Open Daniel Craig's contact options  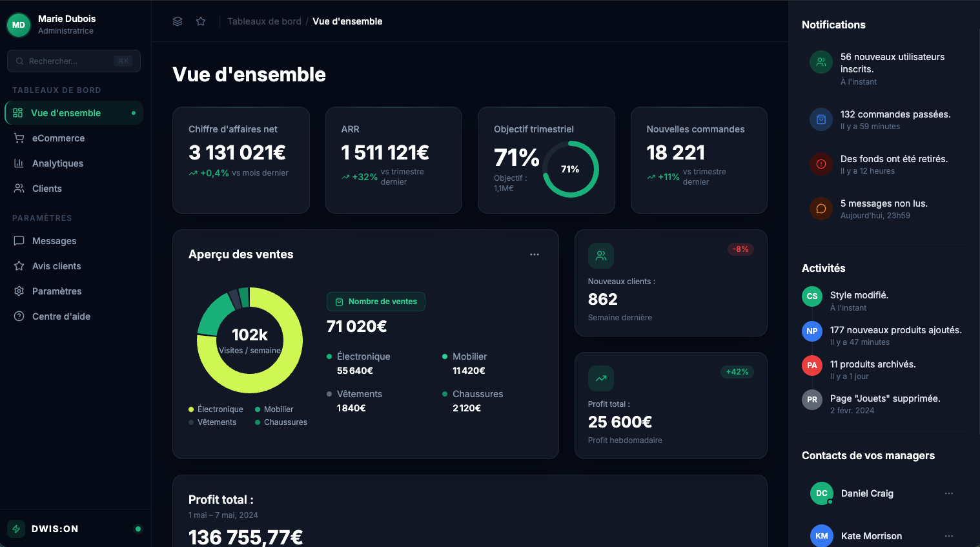[x=948, y=493]
